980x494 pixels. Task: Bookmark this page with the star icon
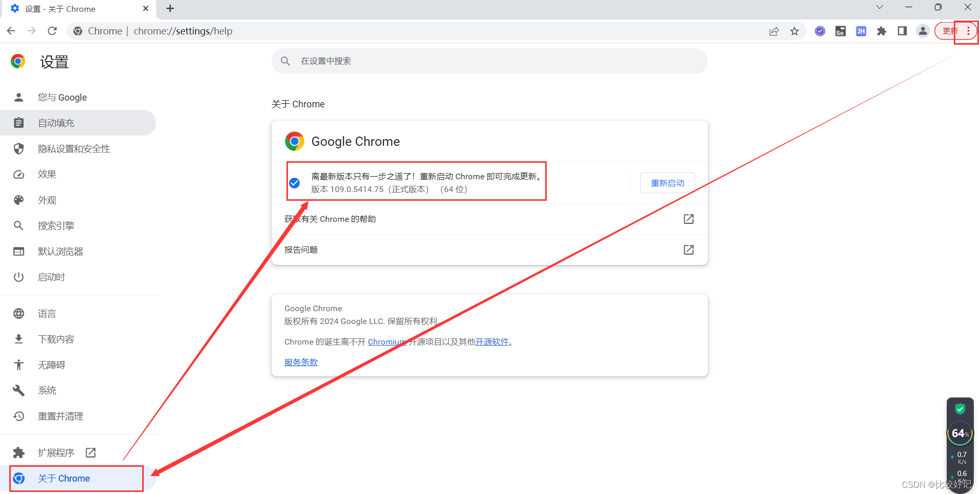pos(795,31)
